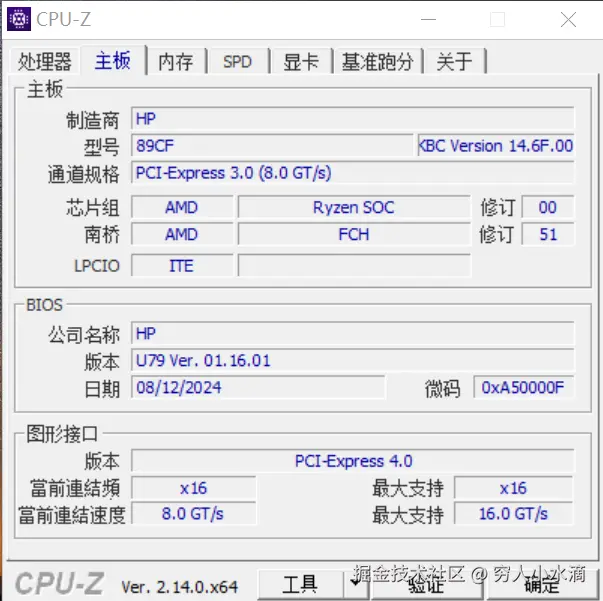This screenshot has width=603, height=601.
Task: Click the chipset revision value 00
Action: tap(548, 207)
